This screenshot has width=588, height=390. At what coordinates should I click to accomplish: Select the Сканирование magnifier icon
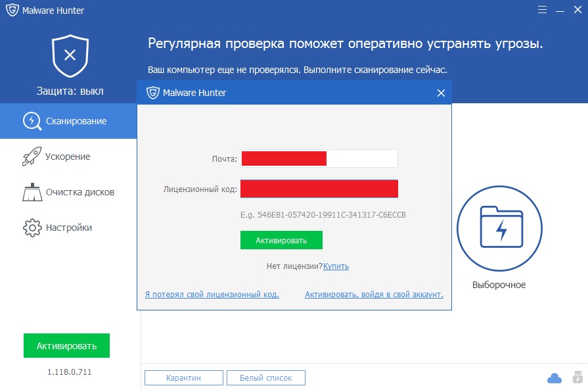[x=32, y=121]
